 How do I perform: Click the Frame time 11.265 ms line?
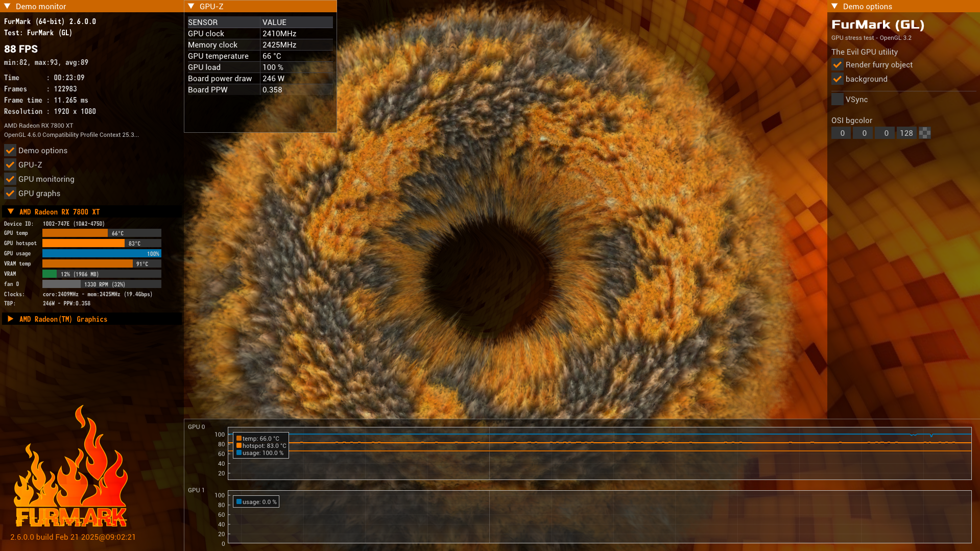click(46, 100)
